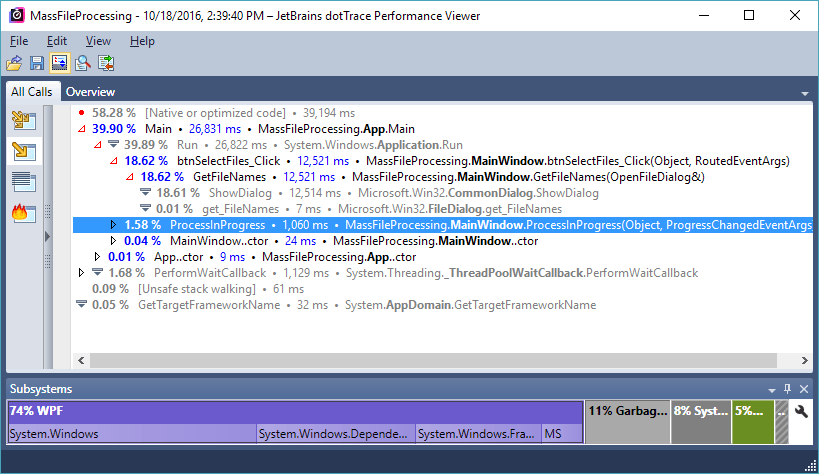The height and width of the screenshot is (474, 819).
Task: Toggle the highlighted third toolbar icon
Action: click(x=60, y=63)
